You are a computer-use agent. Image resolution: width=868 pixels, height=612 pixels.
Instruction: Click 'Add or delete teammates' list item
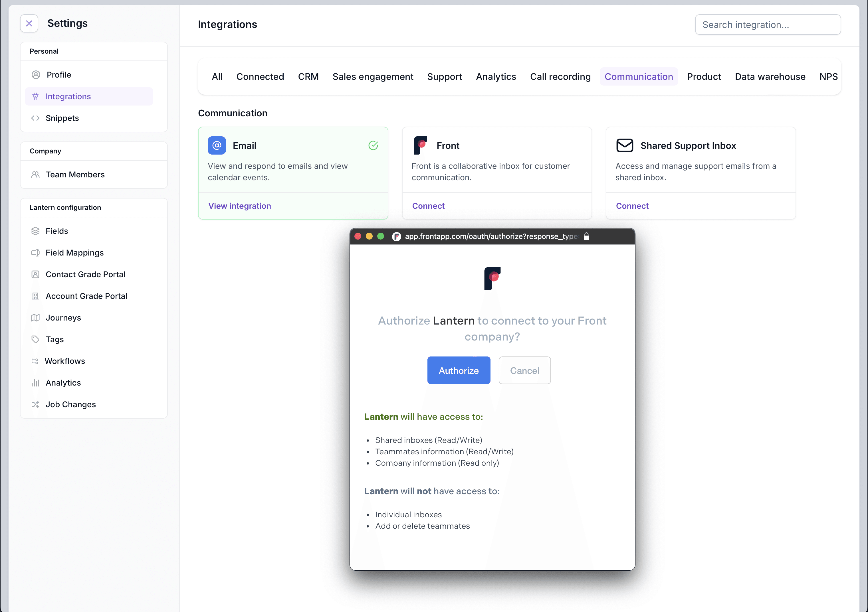(422, 526)
